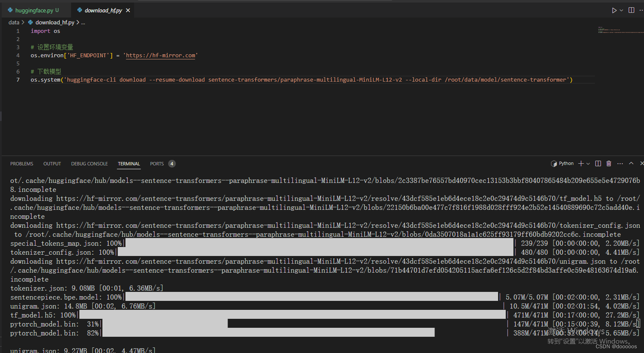Click the pytorch_model.bin 31% label
The height and width of the screenshot is (353, 644).
[55, 324]
